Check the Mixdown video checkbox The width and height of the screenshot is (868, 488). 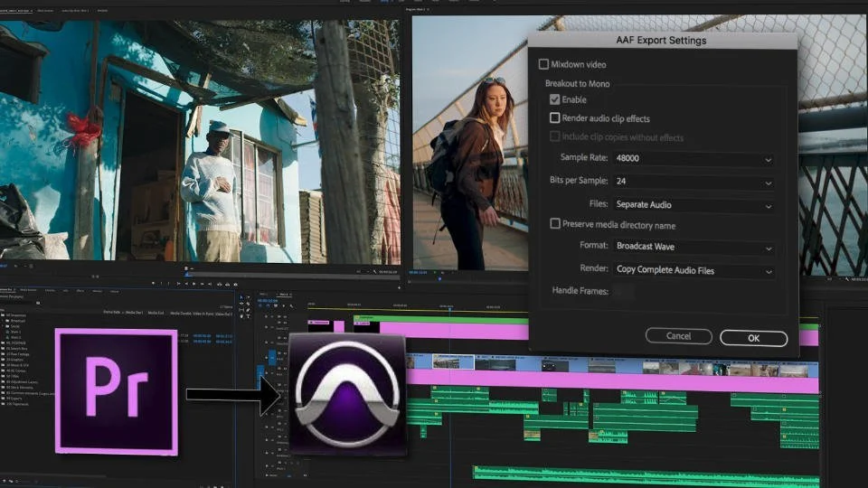coord(543,64)
